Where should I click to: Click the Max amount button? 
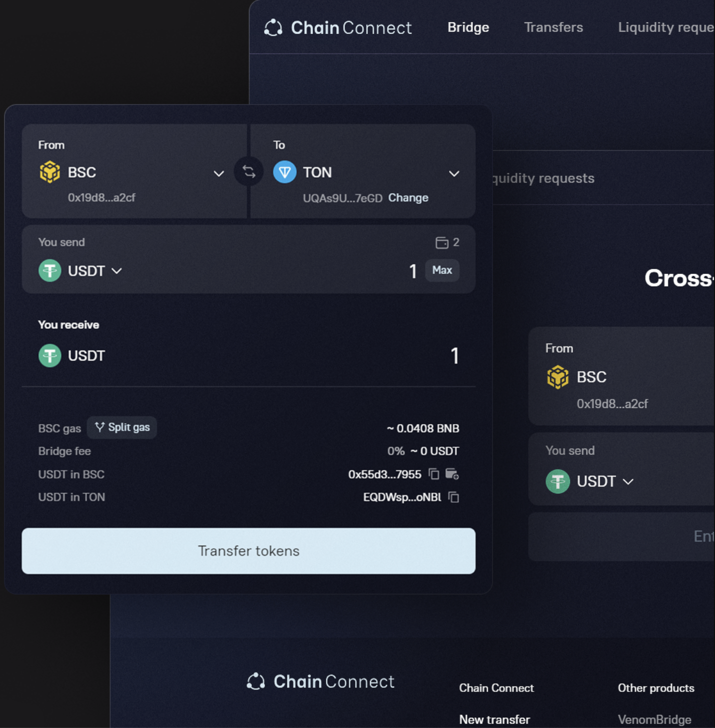(442, 270)
